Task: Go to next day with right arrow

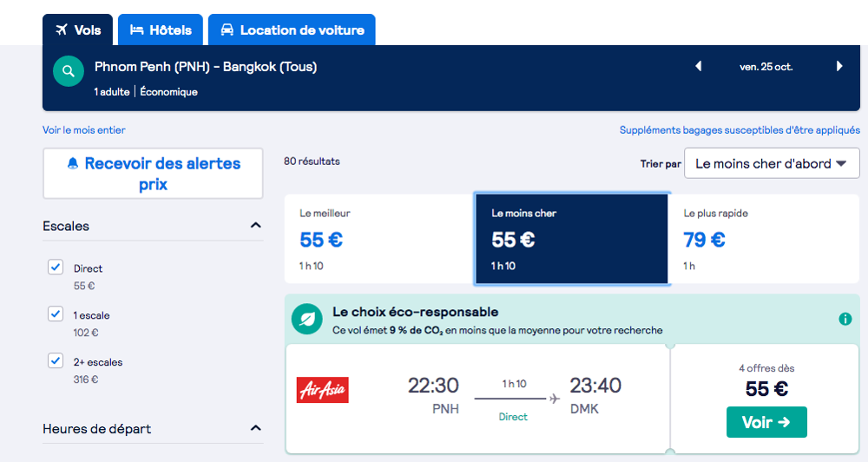Action: [x=839, y=67]
